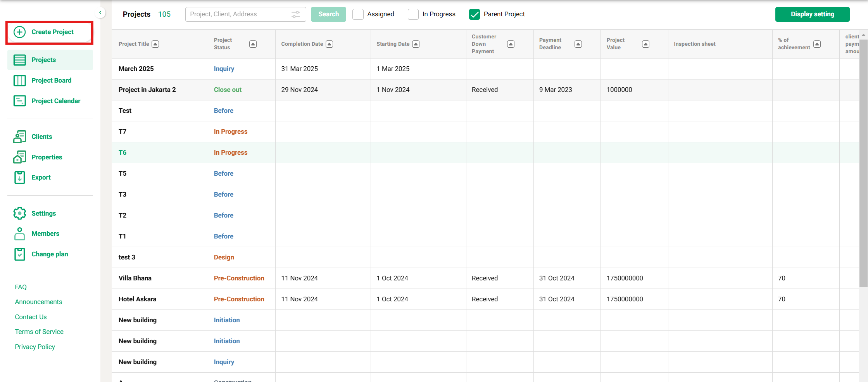Enable the Assigned checkbox
Screen dimensions: 868x382
click(x=358, y=14)
